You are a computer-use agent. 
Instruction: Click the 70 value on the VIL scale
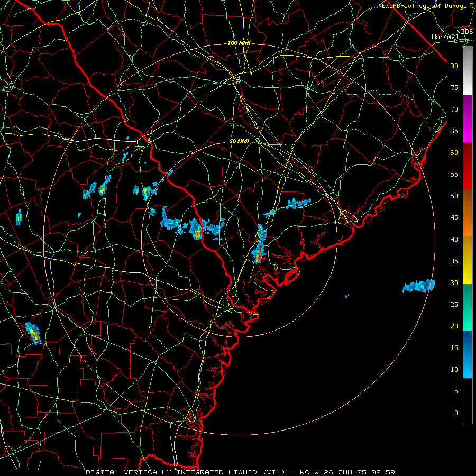pos(454,109)
